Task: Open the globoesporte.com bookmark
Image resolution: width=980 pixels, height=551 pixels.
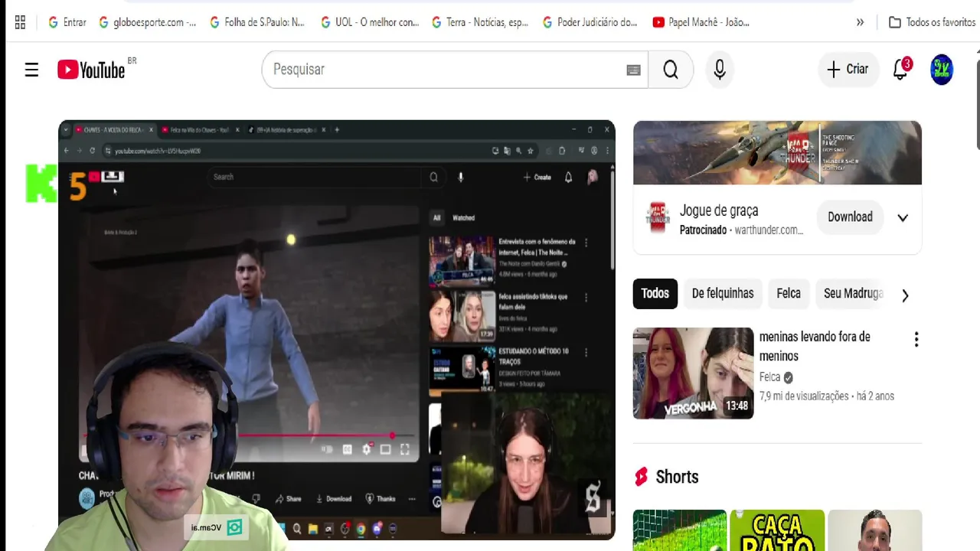Action: (148, 22)
